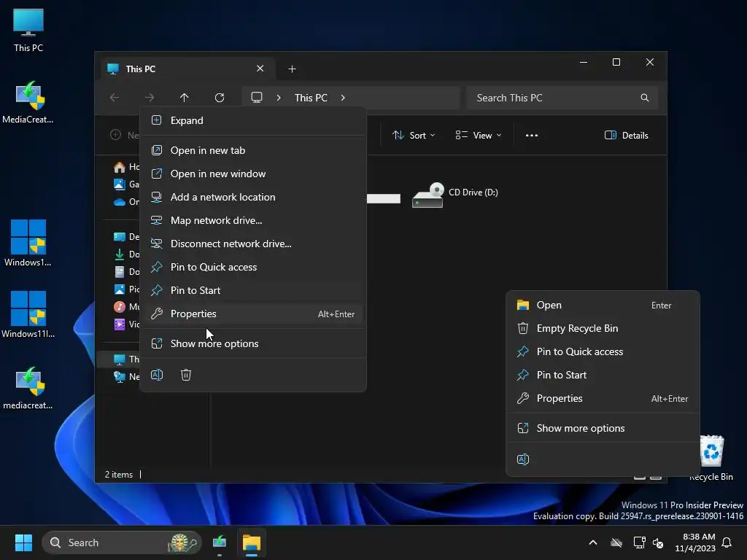Select Empty Recycle Bin

coord(603,329)
